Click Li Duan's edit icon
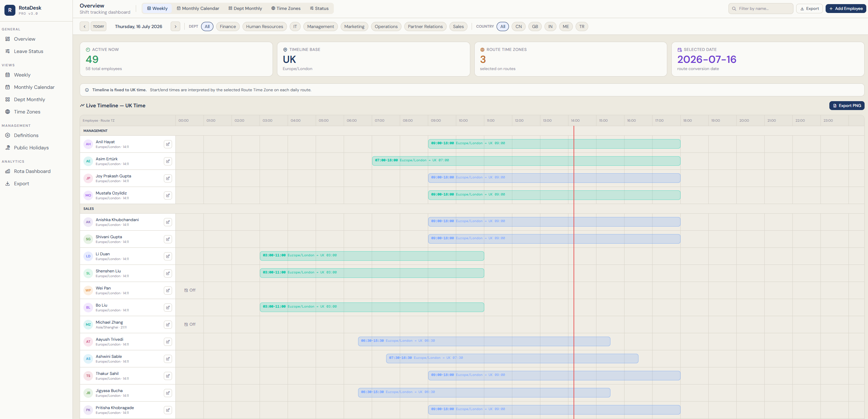Image resolution: width=868 pixels, height=419 pixels. tap(168, 256)
